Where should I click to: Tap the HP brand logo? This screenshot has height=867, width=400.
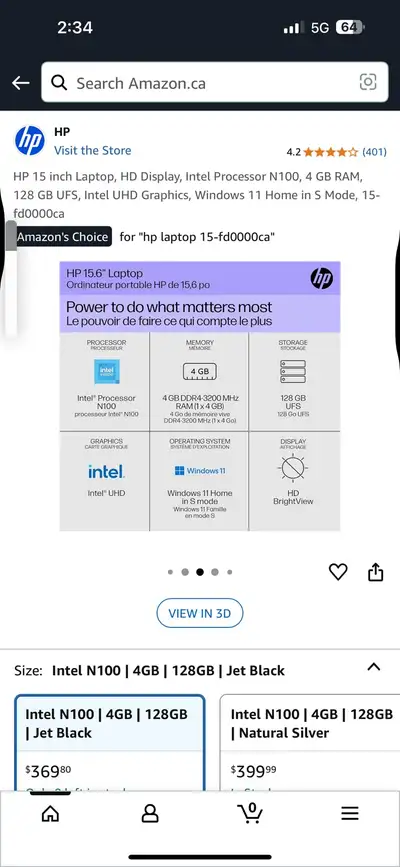click(29, 142)
